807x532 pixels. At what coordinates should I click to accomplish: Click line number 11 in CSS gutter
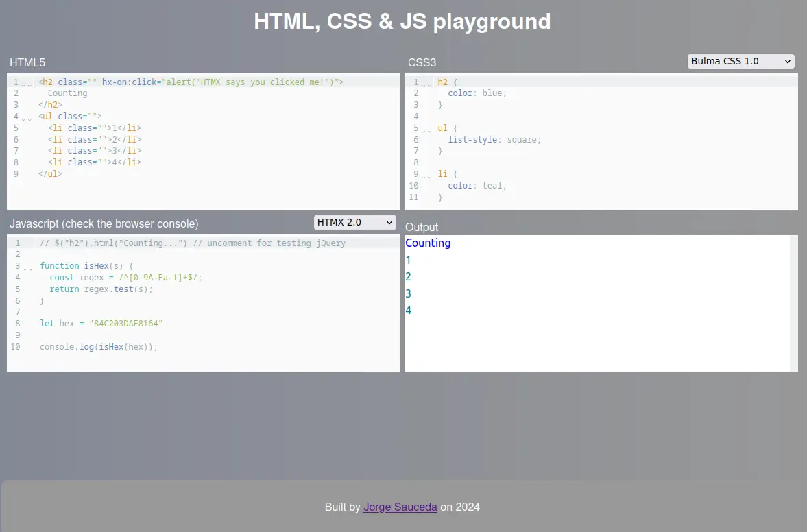pyautogui.click(x=413, y=197)
